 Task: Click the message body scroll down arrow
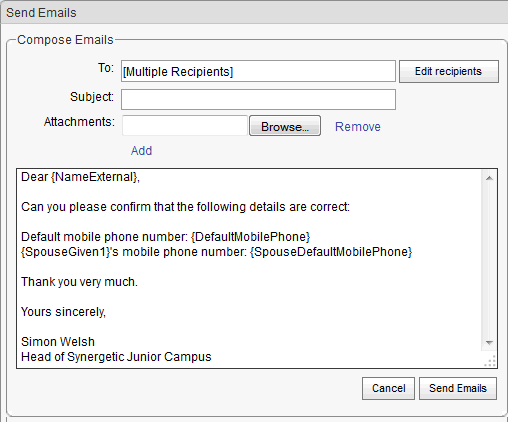(489, 343)
